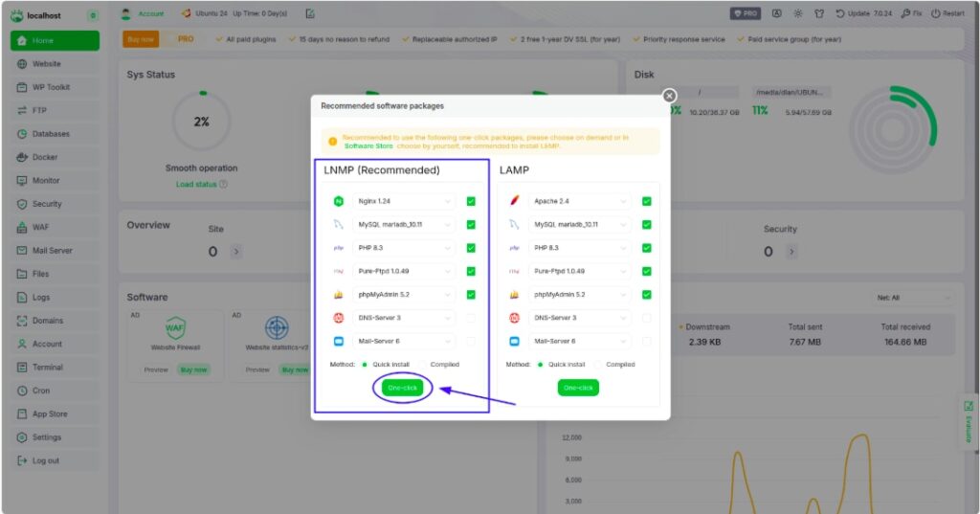This screenshot has height=514, width=980.
Task: Open PHP 8.3 dropdown in LAMP
Action: [x=579, y=248]
